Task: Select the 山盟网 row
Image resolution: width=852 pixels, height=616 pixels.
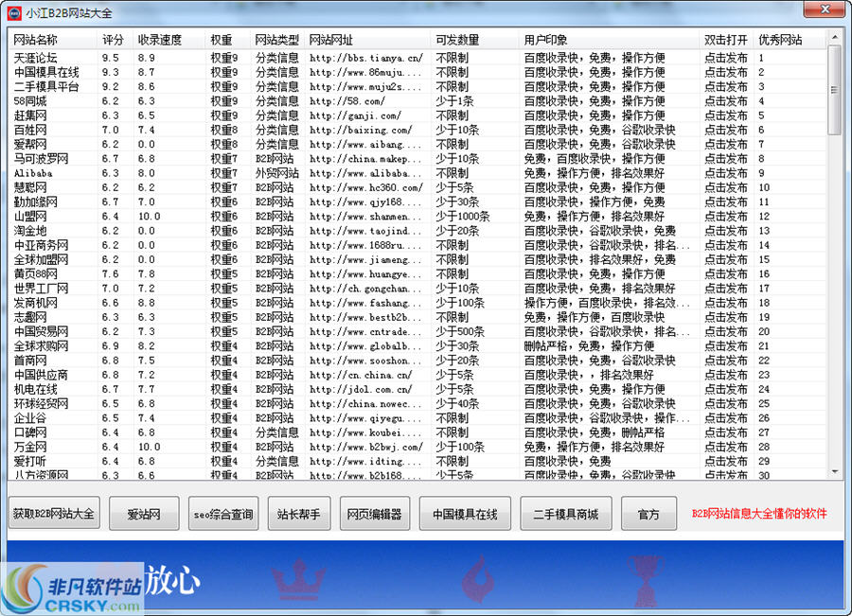Action: pos(417,216)
